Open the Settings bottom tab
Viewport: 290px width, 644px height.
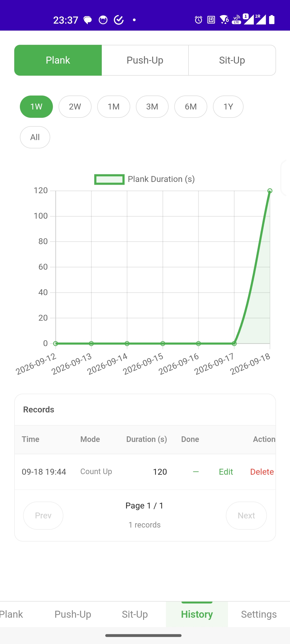coord(259,614)
